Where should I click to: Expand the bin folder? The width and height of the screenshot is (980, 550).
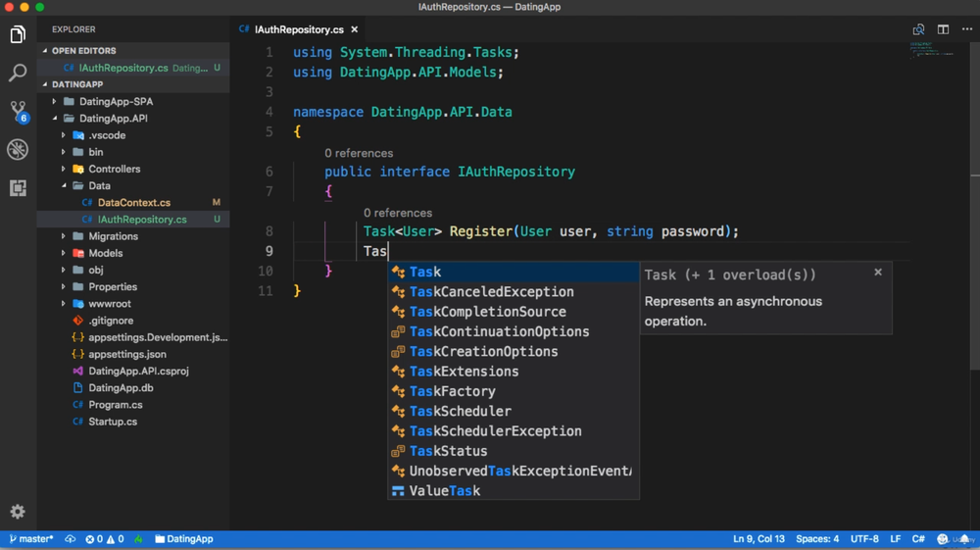133,152
